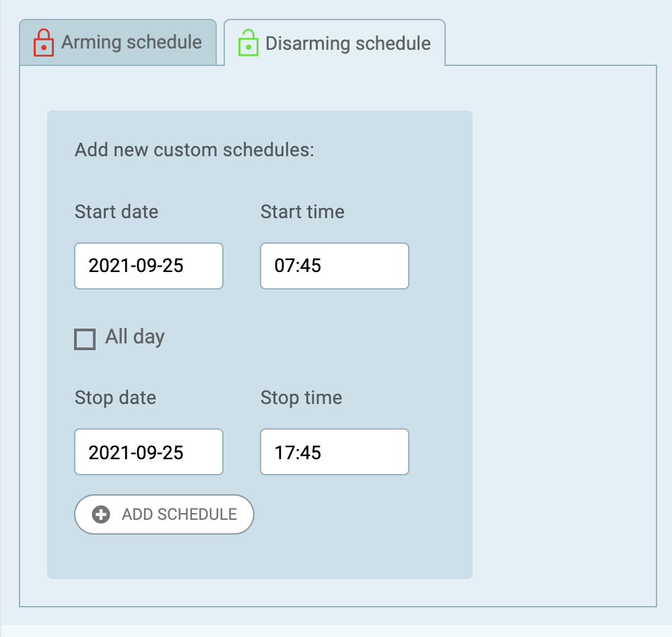Focus the Stop time field showing 17:45

335,452
